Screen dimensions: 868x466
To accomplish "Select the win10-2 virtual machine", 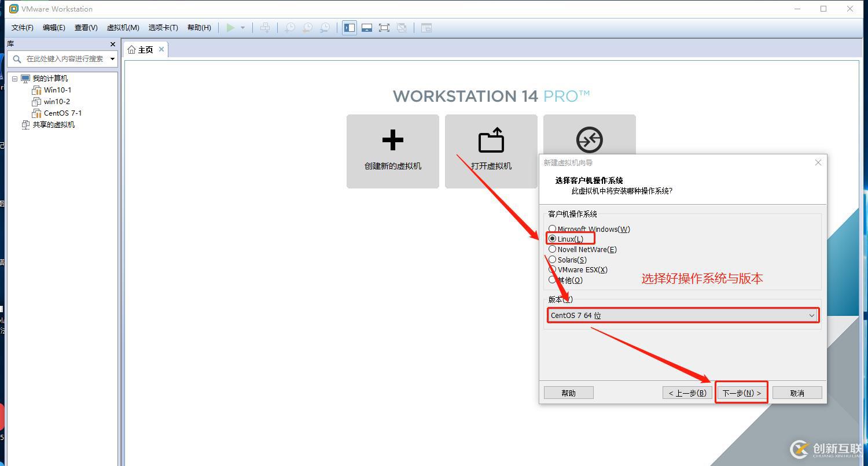I will pyautogui.click(x=57, y=102).
